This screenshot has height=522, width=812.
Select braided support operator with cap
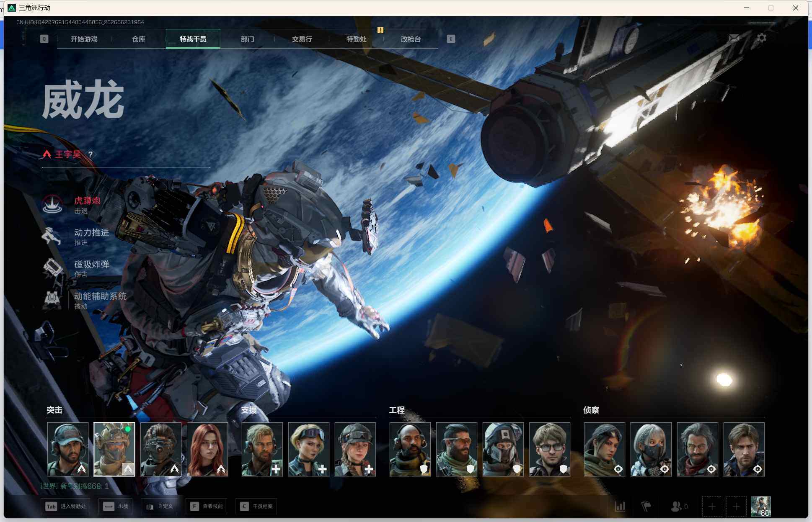point(355,449)
